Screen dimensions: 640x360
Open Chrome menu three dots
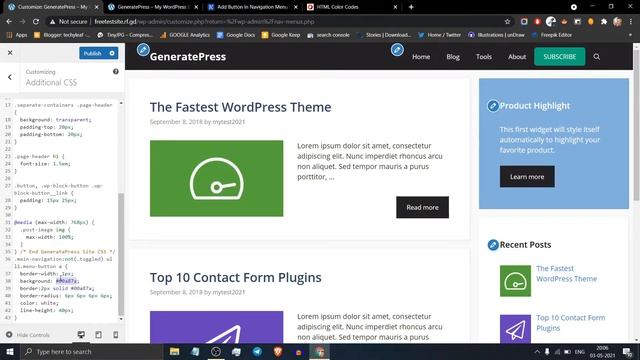tap(631, 22)
